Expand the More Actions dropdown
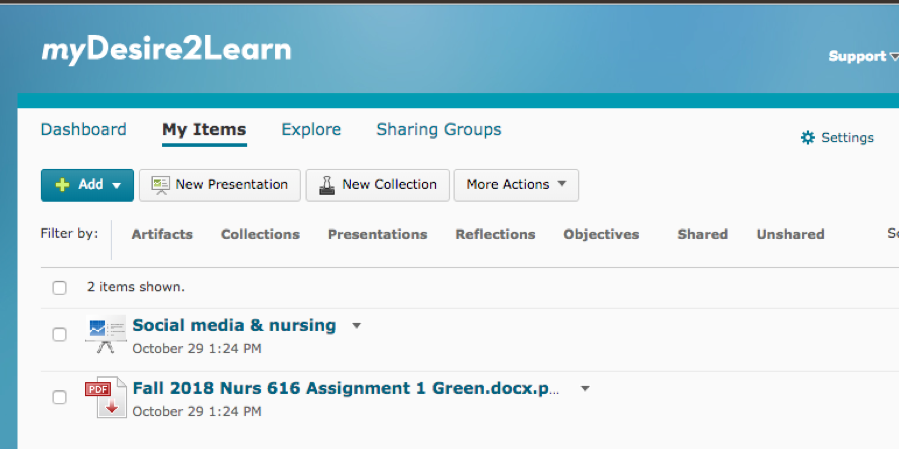 [516, 185]
